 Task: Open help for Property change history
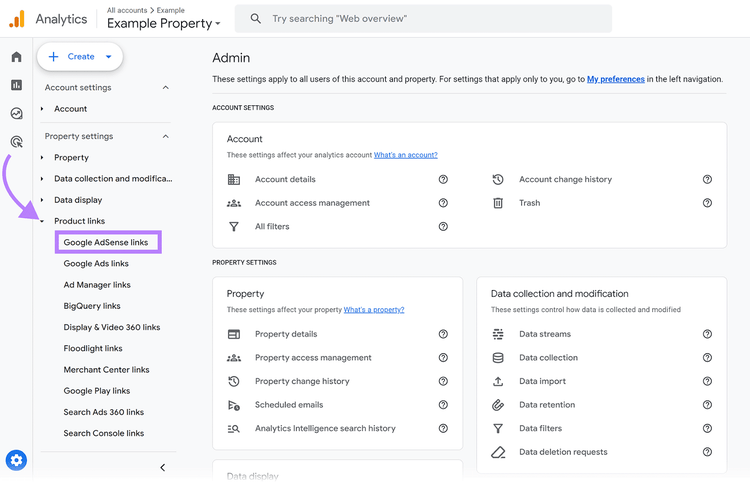(x=443, y=381)
